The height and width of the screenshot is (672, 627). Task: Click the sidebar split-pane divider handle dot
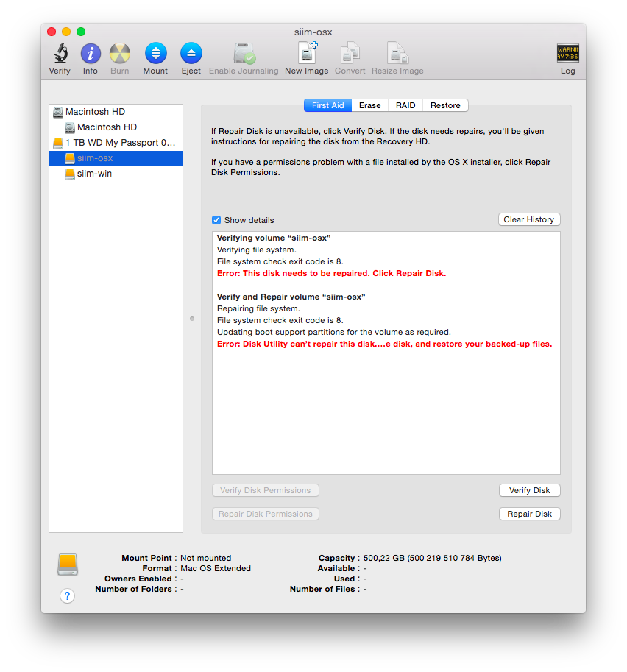pos(192,319)
